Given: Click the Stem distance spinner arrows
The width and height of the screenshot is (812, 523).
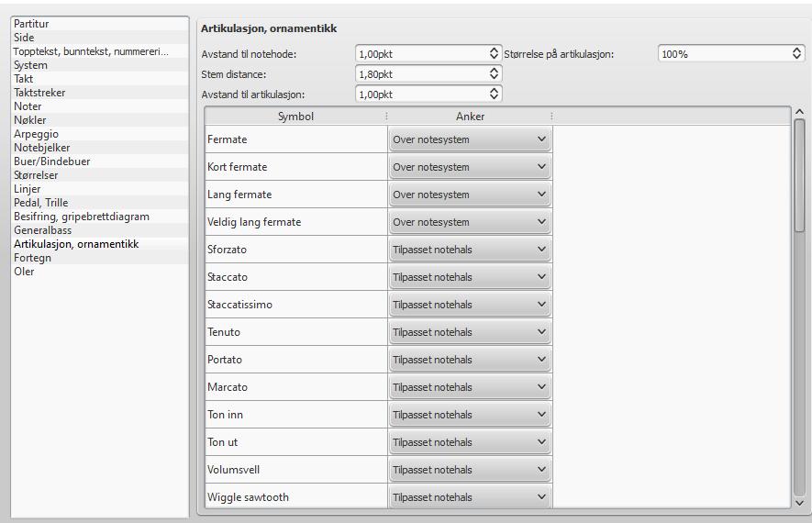Looking at the screenshot, I should [494, 73].
